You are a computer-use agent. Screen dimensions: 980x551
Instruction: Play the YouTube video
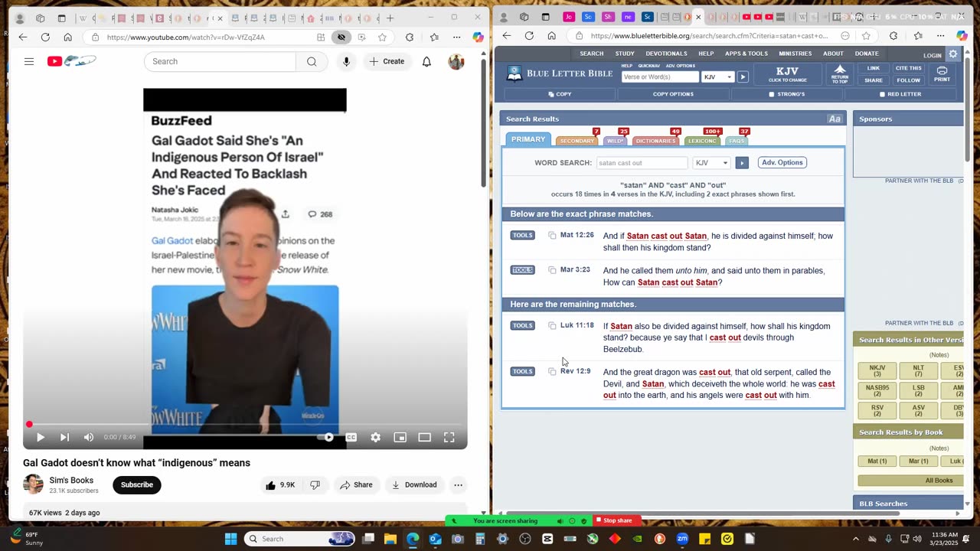[41, 437]
